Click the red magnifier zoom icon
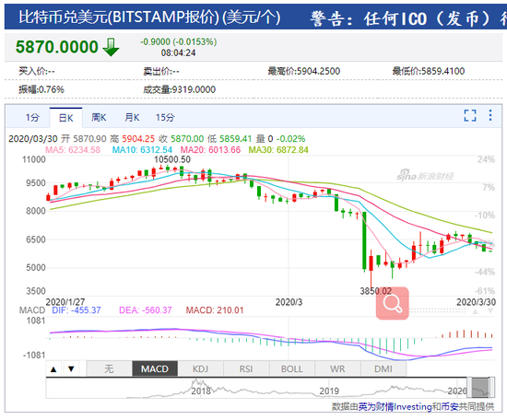The height and width of the screenshot is (420, 507). tap(392, 303)
